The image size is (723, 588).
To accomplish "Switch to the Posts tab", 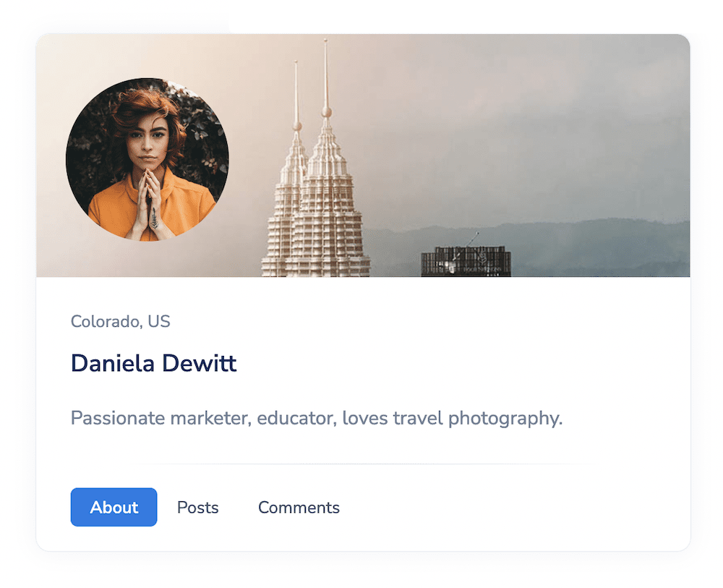I will tap(198, 507).
